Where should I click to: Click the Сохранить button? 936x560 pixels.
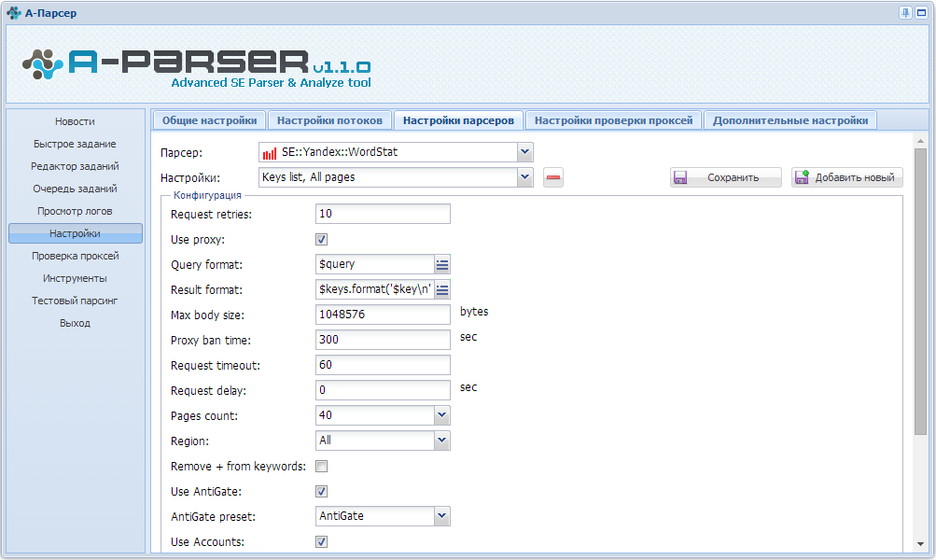(x=726, y=177)
